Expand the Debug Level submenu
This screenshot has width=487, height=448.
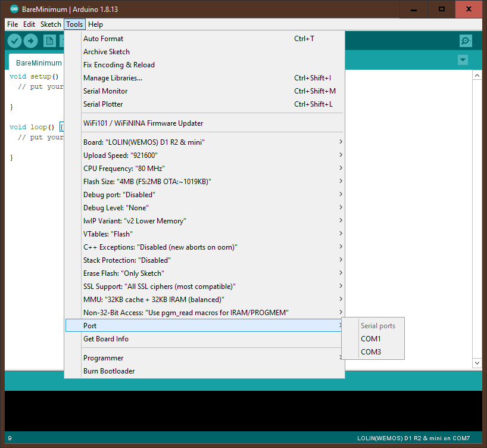[204, 207]
